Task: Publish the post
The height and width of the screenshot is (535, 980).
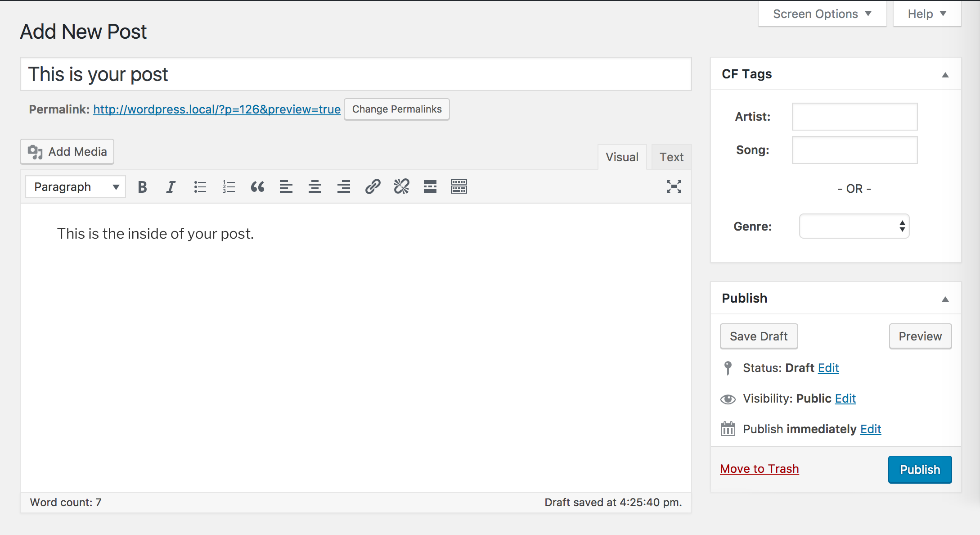Action: click(x=919, y=469)
